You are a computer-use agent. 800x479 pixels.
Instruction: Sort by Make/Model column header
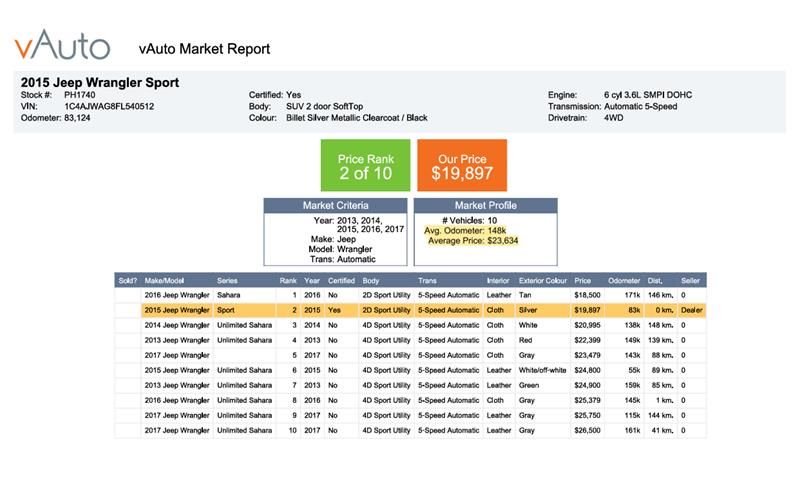(x=164, y=281)
